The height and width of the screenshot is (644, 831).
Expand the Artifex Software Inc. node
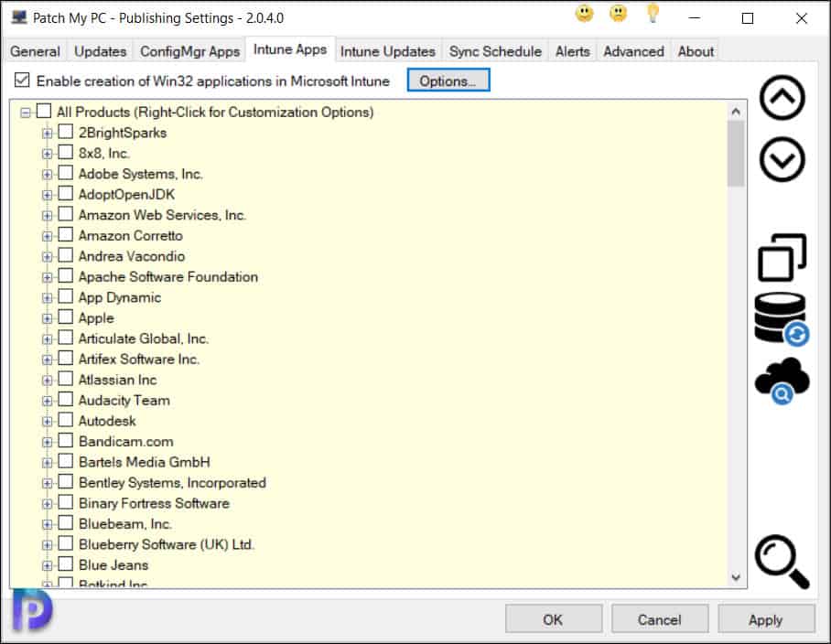48,360
